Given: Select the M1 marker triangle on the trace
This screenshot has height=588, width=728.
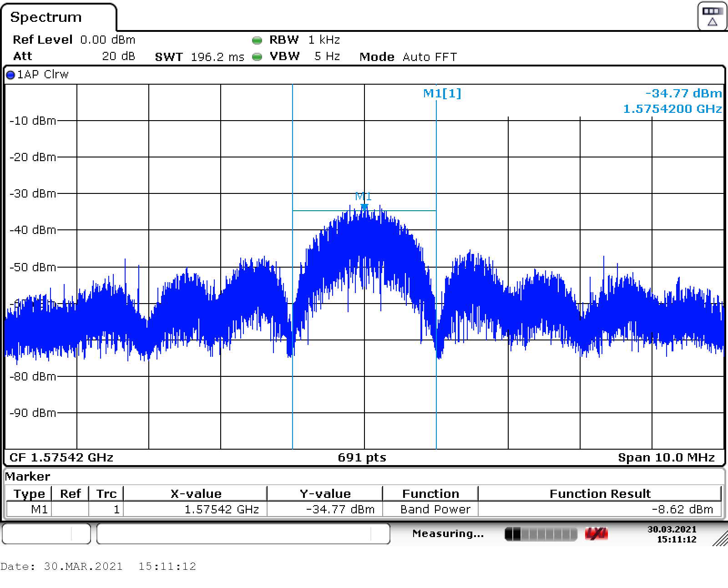Looking at the screenshot, I should tap(364, 207).
